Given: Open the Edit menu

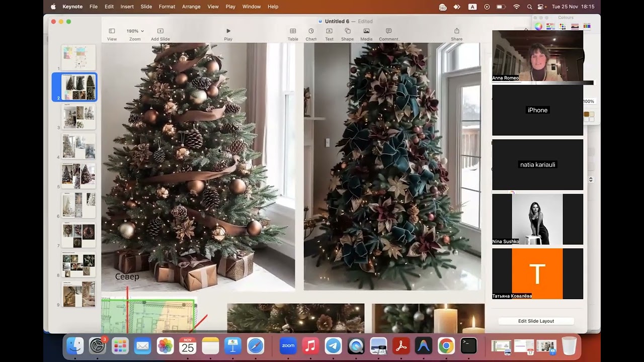Looking at the screenshot, I should (x=109, y=7).
